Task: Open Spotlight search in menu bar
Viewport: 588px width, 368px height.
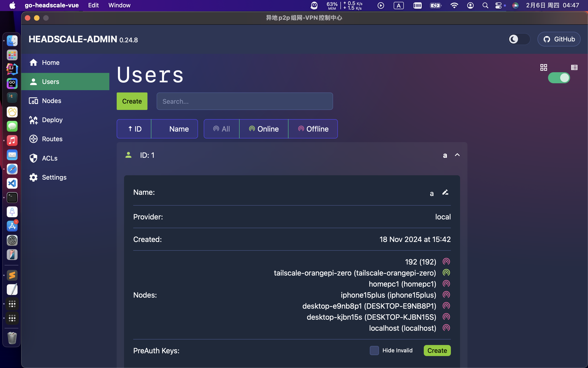Action: click(485, 5)
